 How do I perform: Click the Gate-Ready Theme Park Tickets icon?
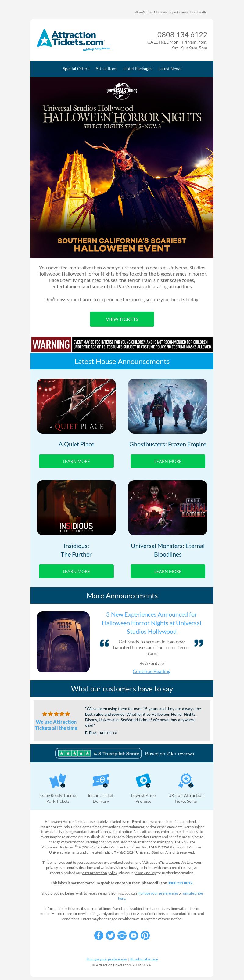click(58, 781)
